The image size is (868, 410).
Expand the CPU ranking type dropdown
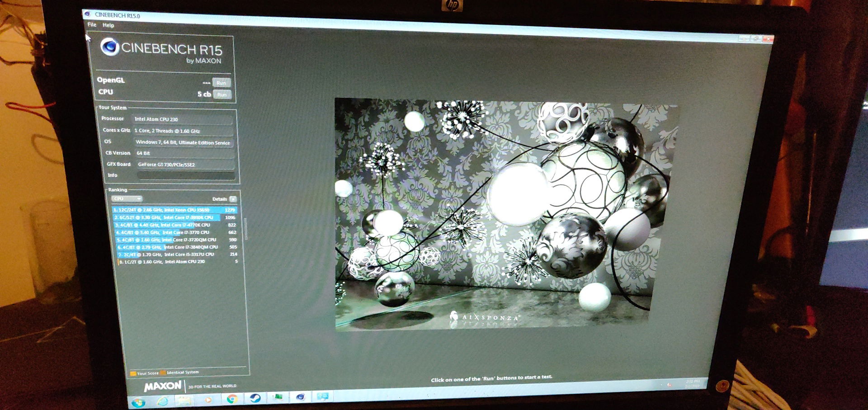pos(127,199)
